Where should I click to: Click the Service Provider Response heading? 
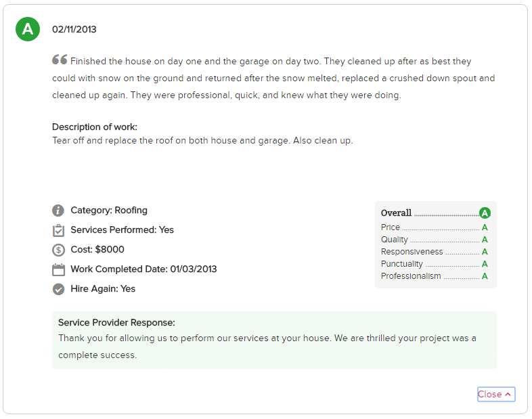coord(116,323)
